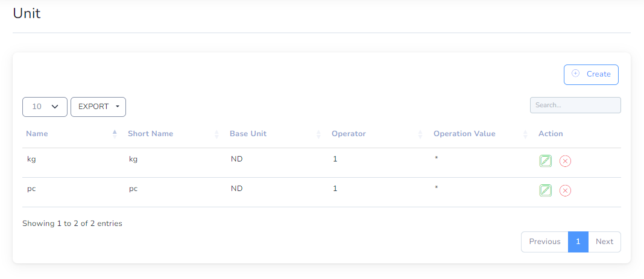Delete the kg unit row
Viewport: 644px width, 279px height.
(565, 161)
